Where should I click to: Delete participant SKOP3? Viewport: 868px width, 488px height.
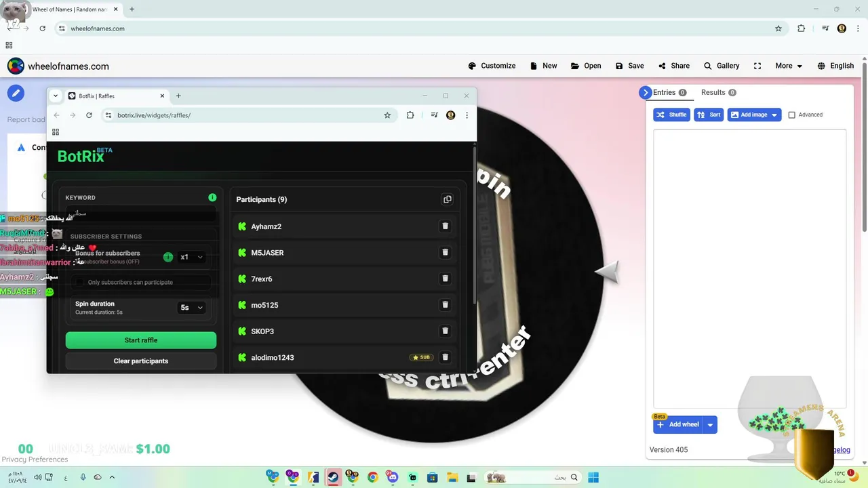[x=445, y=331]
